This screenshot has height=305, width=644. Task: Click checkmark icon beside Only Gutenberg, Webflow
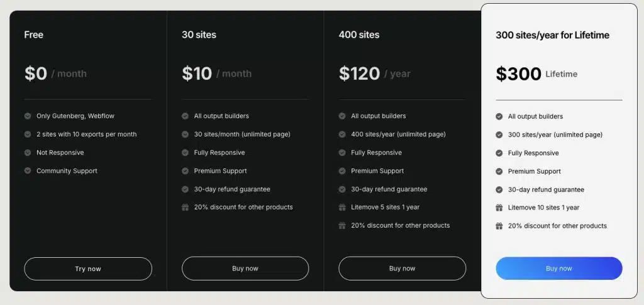click(x=28, y=116)
